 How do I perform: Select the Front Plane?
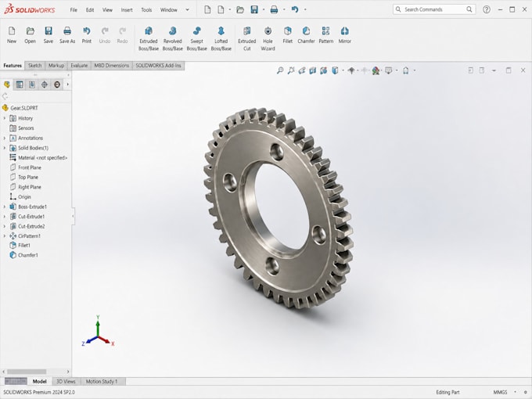tap(26, 167)
